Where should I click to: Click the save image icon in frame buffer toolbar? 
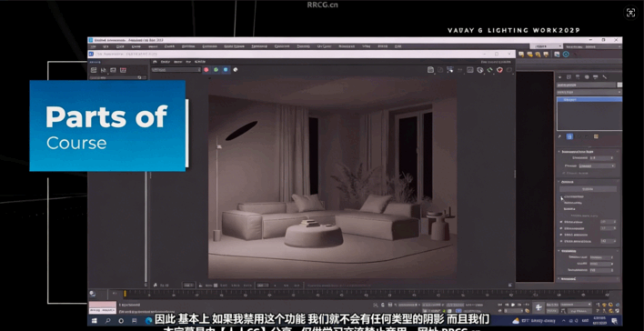coord(430,70)
